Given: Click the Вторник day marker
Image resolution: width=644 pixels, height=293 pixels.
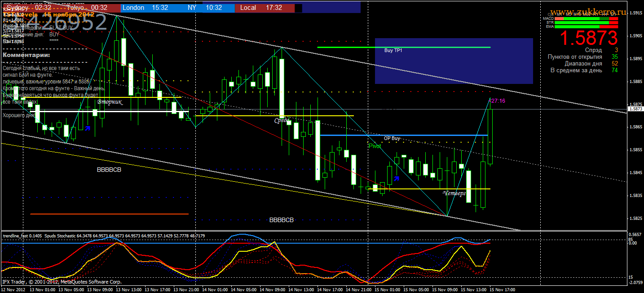Looking at the screenshot, I should tap(109, 102).
